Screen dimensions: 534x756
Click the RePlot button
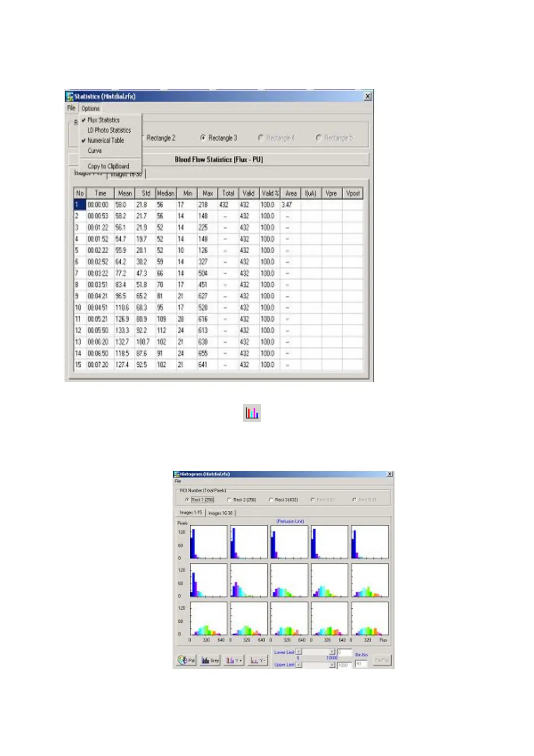click(x=382, y=660)
